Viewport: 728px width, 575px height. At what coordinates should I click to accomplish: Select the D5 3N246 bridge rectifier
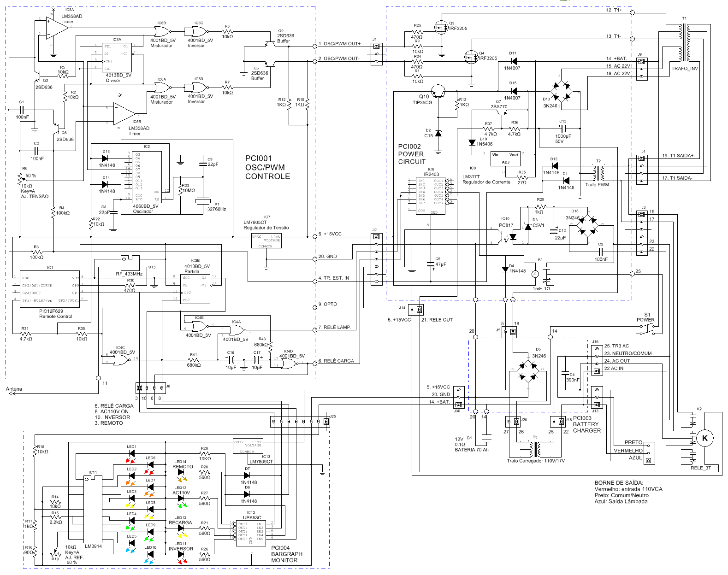(x=528, y=372)
